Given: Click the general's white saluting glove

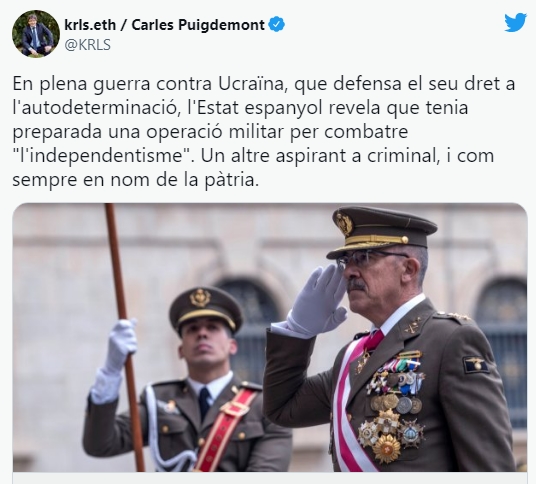Looking at the screenshot, I should click(317, 300).
